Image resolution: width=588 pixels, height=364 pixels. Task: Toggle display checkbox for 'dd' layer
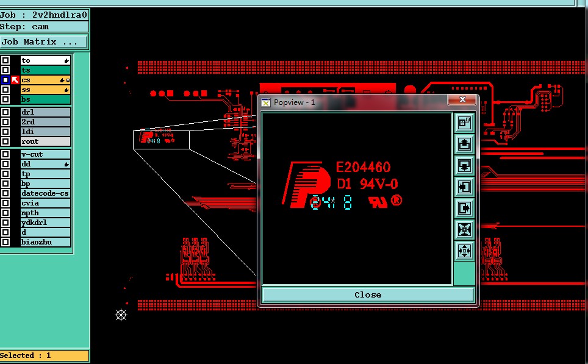pos(5,164)
